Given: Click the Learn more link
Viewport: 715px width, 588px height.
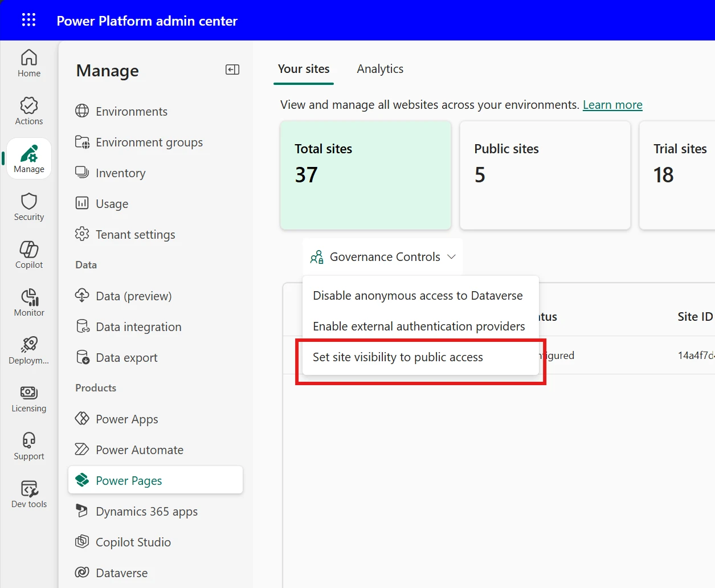Looking at the screenshot, I should pyautogui.click(x=612, y=105).
